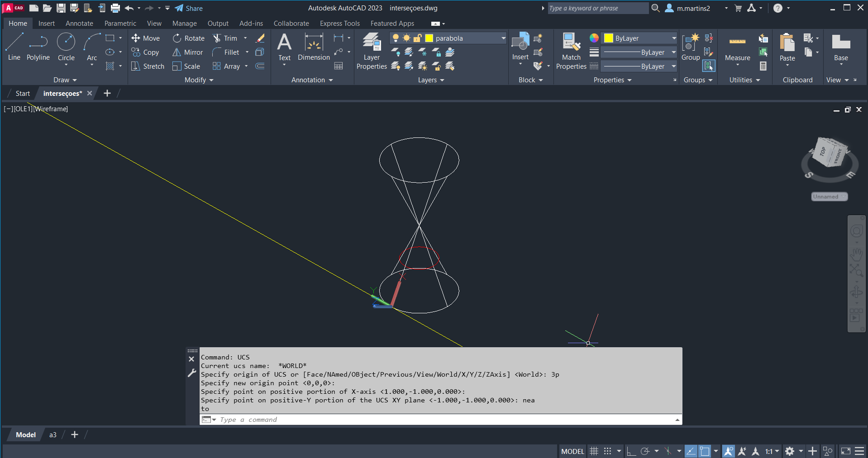868x458 pixels.
Task: Toggle ortho mode in status bar
Action: (x=631, y=451)
